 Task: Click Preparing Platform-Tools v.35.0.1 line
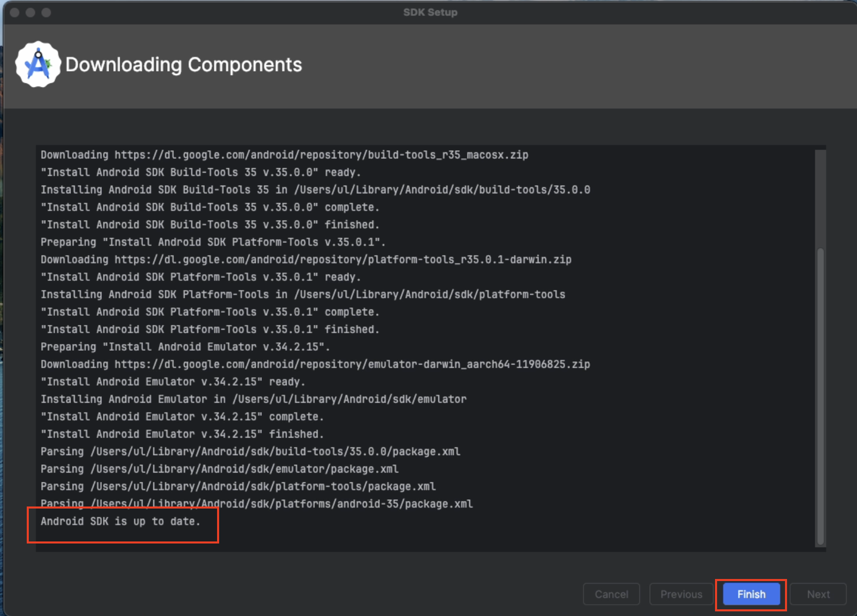[x=213, y=242]
